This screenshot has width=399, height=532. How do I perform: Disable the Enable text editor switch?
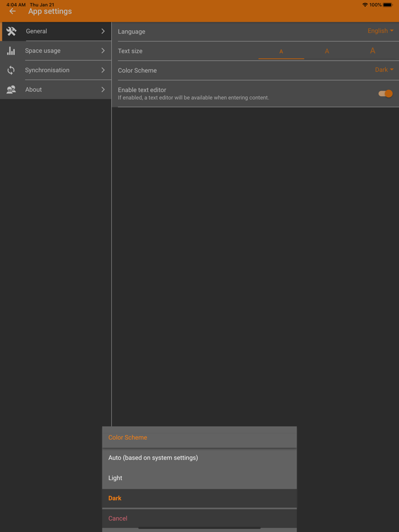click(385, 93)
